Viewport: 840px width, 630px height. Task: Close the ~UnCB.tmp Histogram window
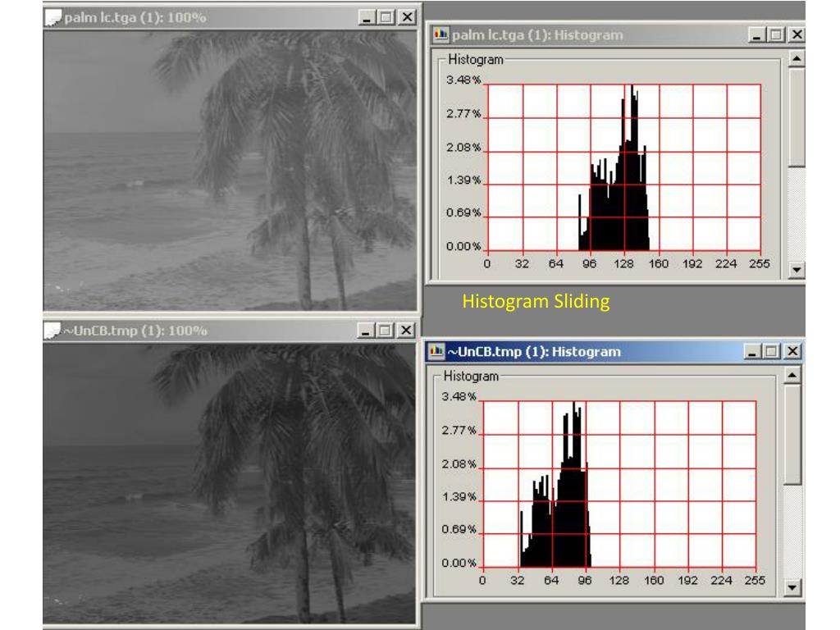pyautogui.click(x=792, y=351)
